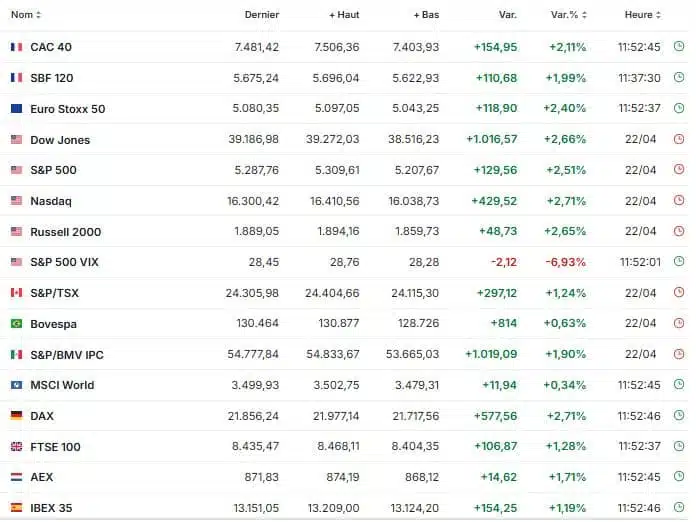Click the France flag beside SBF 120

pos(16,78)
